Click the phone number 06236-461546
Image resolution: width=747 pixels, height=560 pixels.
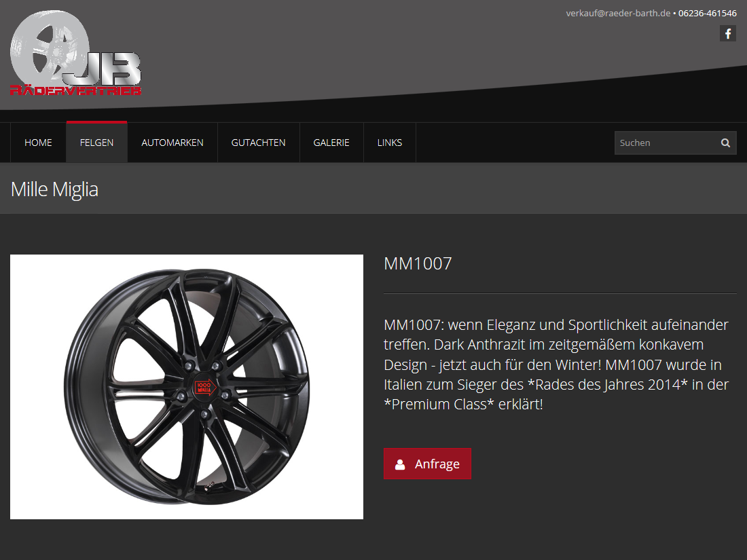[x=708, y=14]
